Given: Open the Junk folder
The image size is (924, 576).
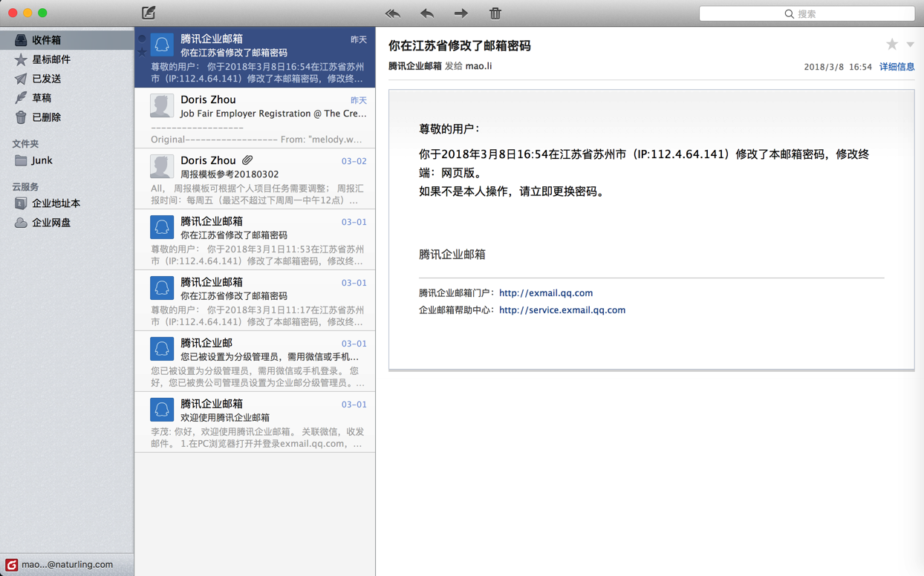Looking at the screenshot, I should tap(67, 160).
